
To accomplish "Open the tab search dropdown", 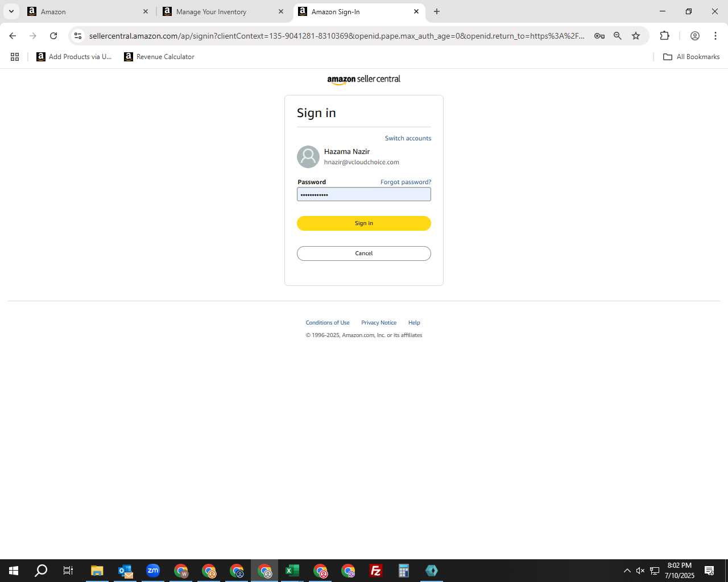I will point(11,11).
